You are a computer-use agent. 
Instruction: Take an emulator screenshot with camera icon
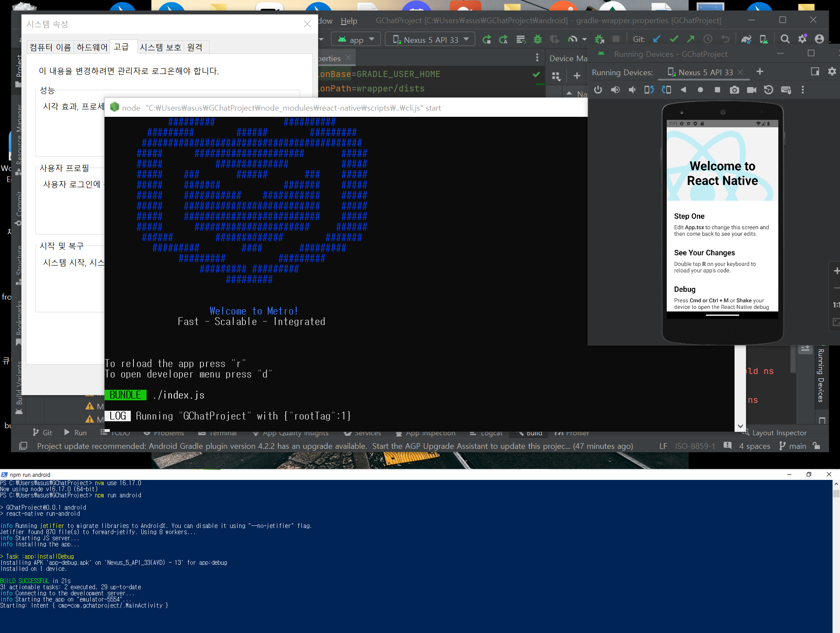735,90
